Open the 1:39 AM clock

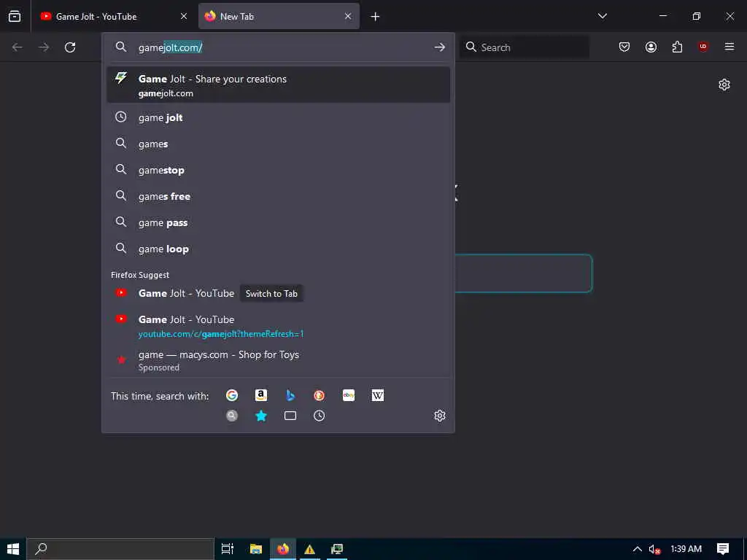[686, 549]
